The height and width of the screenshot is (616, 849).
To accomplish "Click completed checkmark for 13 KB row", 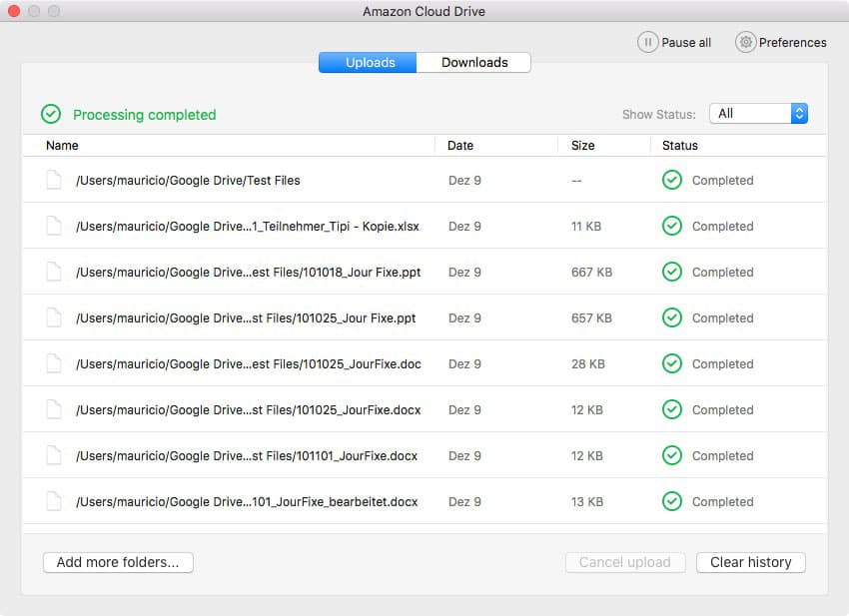I will point(672,502).
